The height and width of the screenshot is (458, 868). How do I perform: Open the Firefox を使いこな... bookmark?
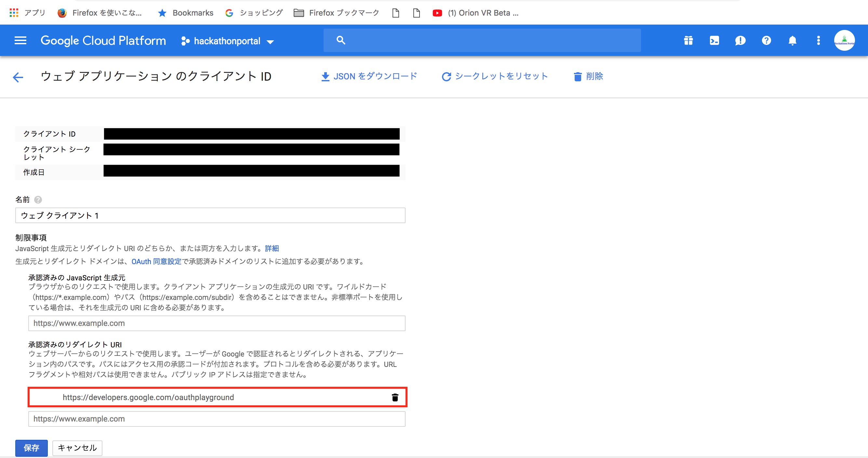click(x=100, y=13)
